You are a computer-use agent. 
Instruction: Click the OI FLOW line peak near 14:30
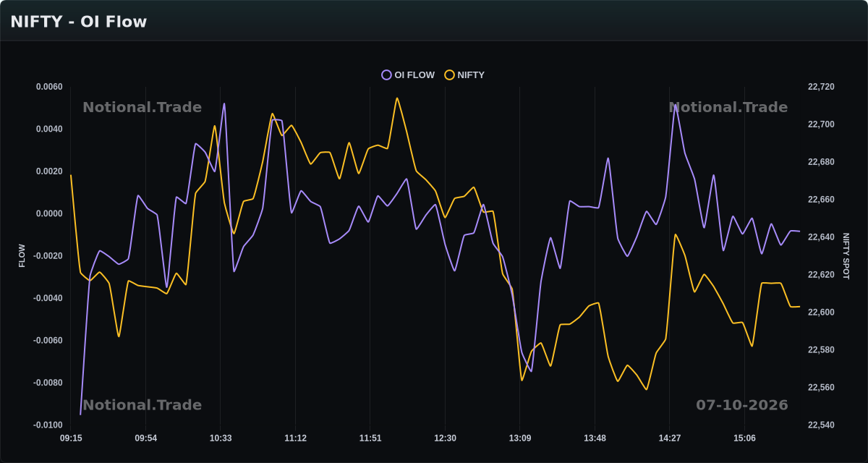(x=676, y=105)
